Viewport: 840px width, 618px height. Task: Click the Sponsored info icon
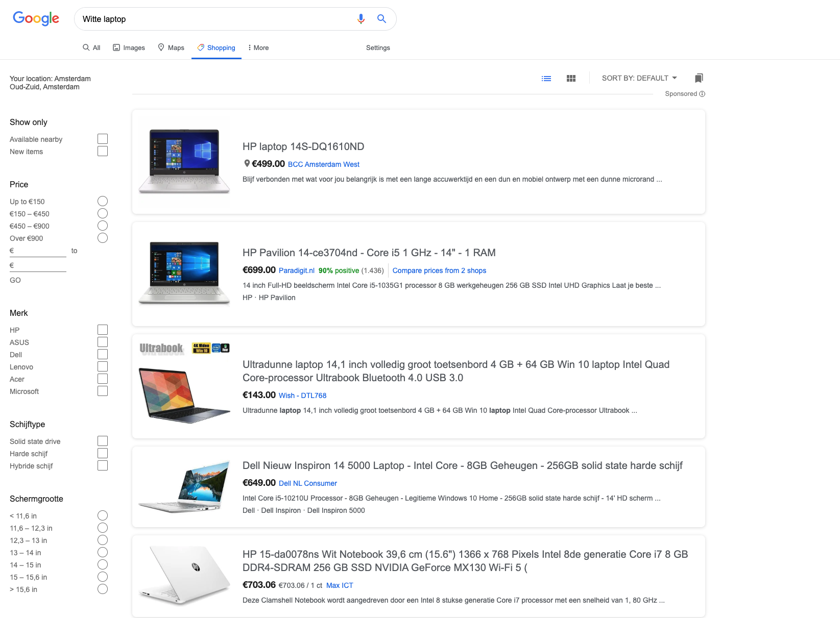(x=702, y=93)
